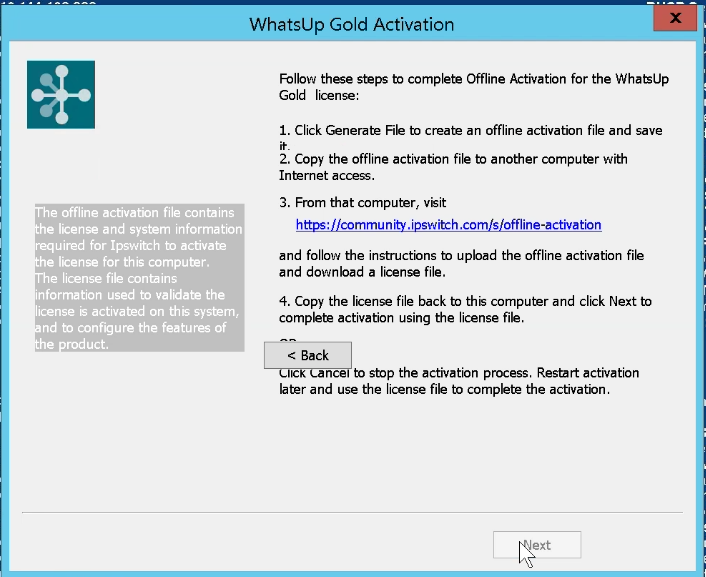
Task: Click the WhatsUp Gold Activation title text
Action: (352, 24)
